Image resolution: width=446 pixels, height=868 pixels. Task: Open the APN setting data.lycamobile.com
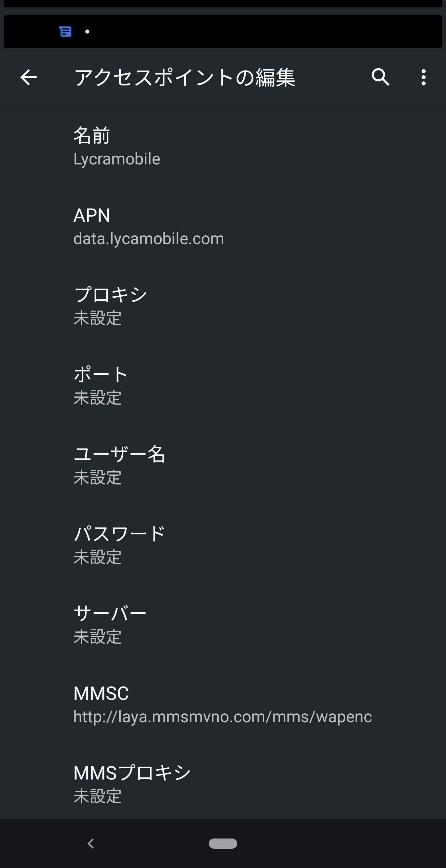click(x=223, y=226)
